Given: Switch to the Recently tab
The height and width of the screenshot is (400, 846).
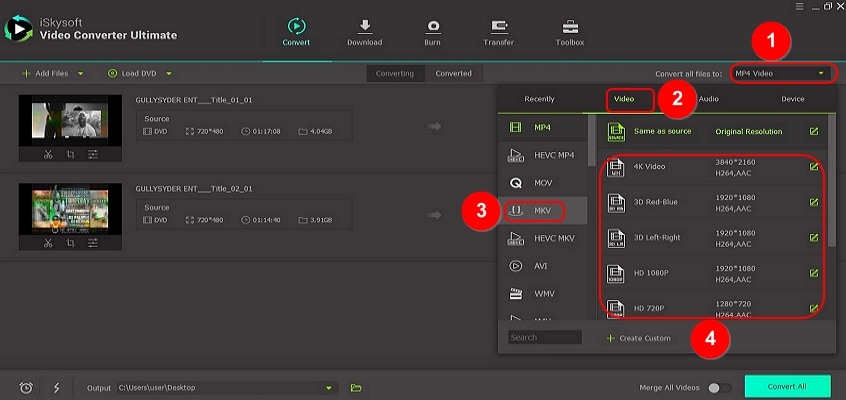Looking at the screenshot, I should 540,99.
